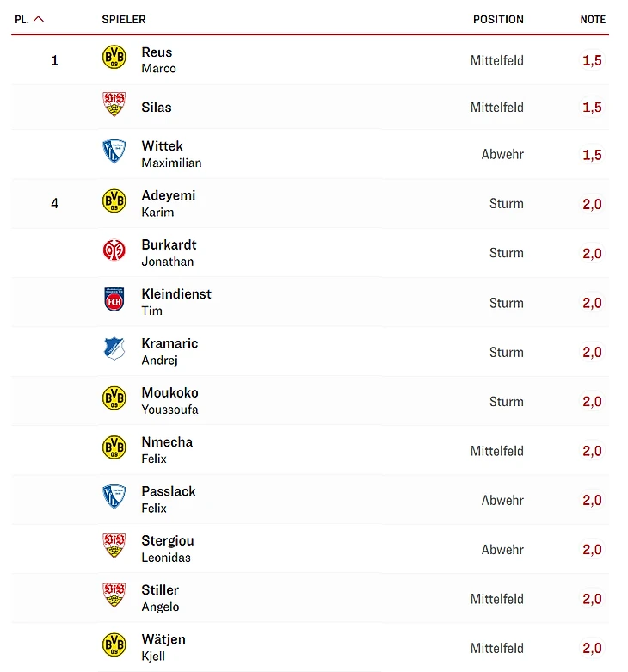
Task: Click the BVB logo next to Reus
Action: click(114, 57)
